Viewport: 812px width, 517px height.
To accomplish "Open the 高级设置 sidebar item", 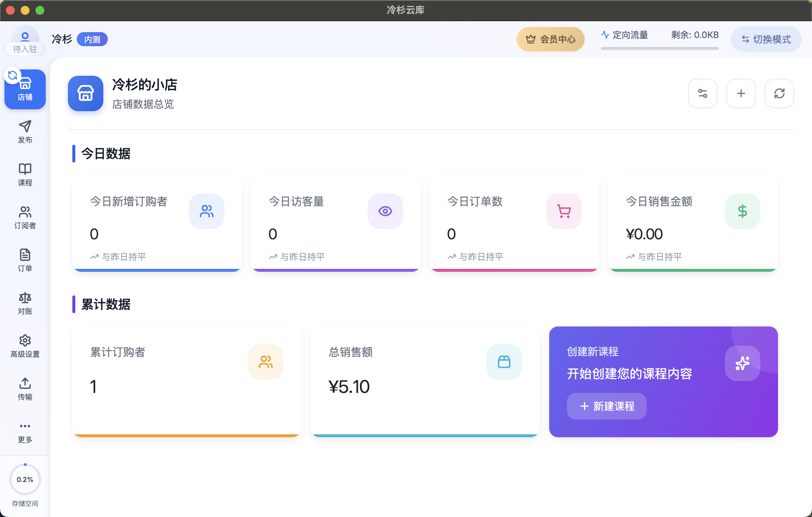I will [x=25, y=346].
